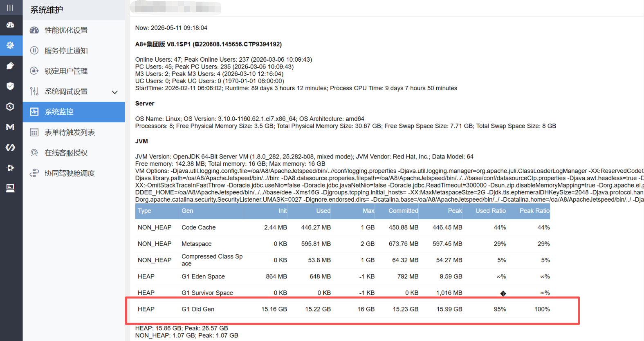The width and height of the screenshot is (644, 341).
Task: Click the 595.81 MB used value for Metaspace
Action: 316,244
